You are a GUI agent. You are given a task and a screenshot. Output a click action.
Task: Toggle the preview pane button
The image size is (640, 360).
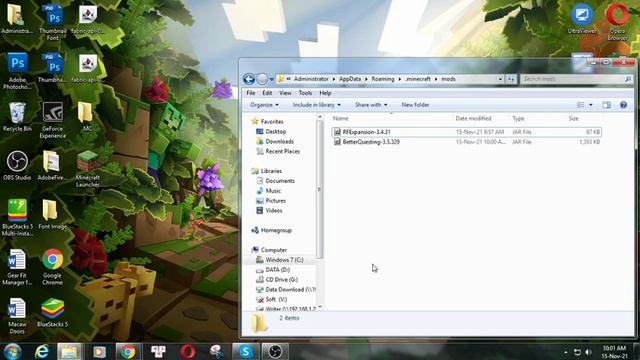[607, 105]
